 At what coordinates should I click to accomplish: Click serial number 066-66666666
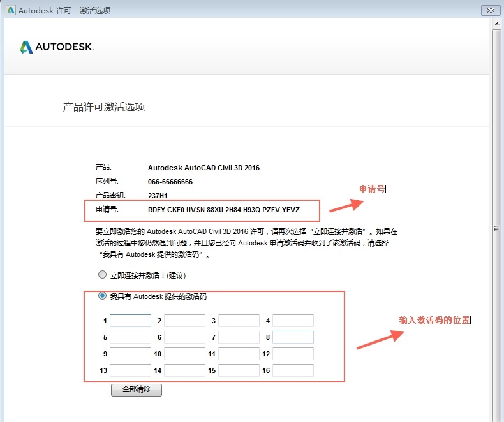click(x=170, y=182)
